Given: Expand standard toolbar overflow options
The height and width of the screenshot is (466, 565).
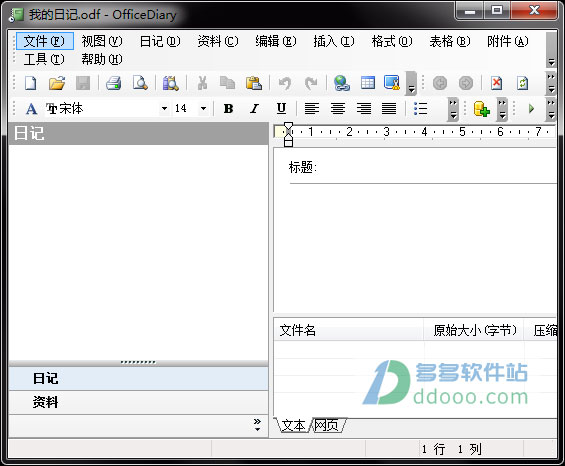Looking at the screenshot, I should 411,83.
